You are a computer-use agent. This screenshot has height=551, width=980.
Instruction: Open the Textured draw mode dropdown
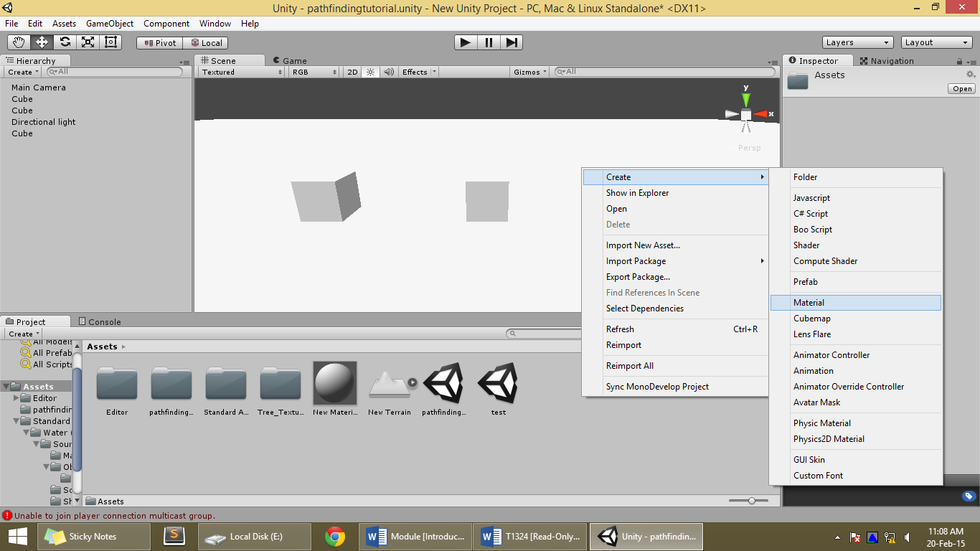[x=239, y=72]
